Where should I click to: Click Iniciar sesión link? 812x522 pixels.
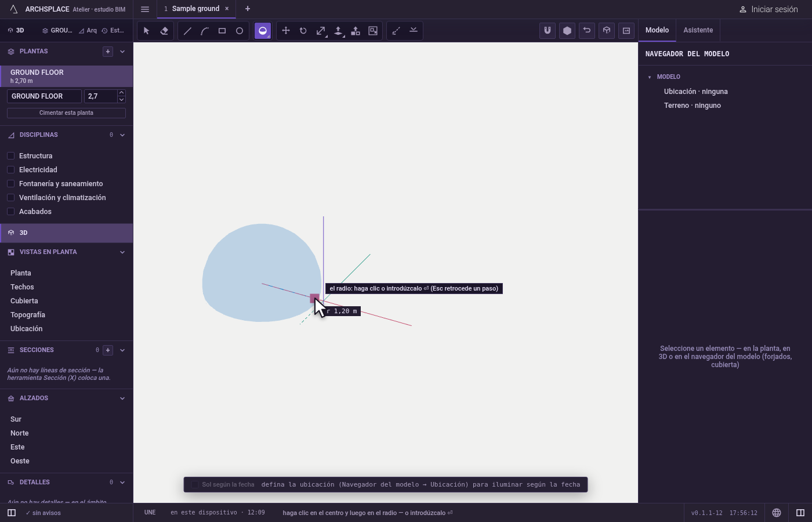tap(768, 9)
